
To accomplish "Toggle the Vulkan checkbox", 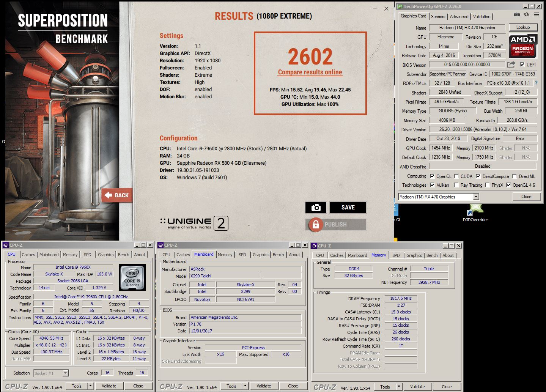I will tap(432, 185).
